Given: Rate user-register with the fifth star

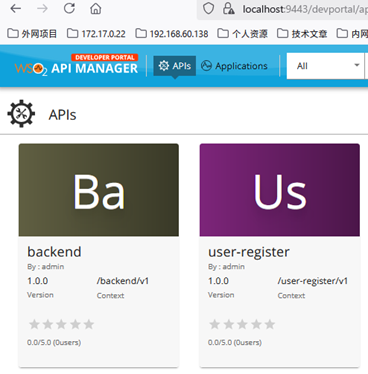Looking at the screenshot, I should (270, 324).
